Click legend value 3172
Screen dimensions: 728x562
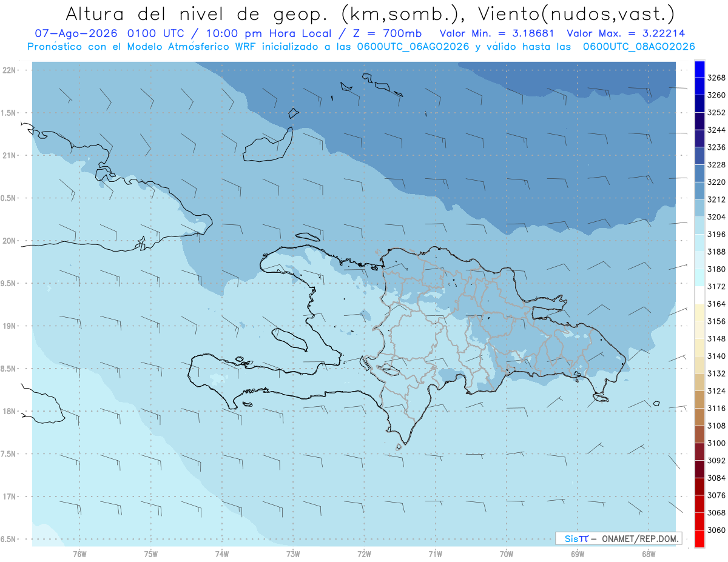click(x=716, y=286)
